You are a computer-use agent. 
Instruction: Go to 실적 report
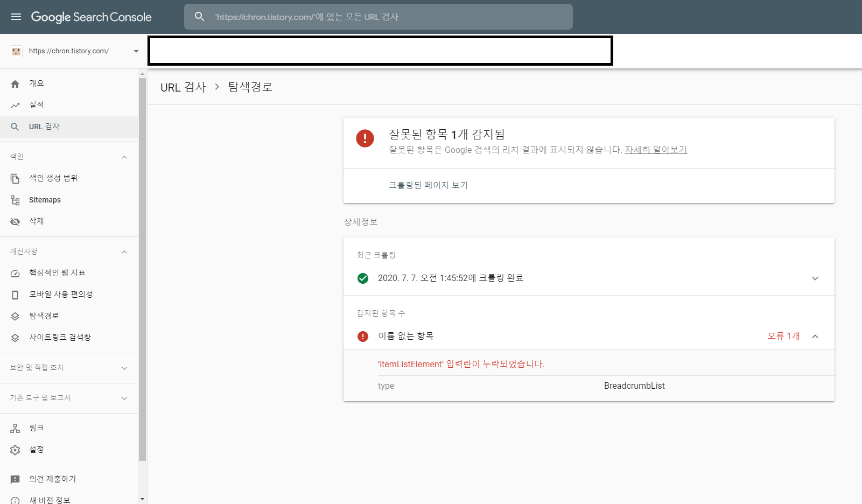coord(69,105)
